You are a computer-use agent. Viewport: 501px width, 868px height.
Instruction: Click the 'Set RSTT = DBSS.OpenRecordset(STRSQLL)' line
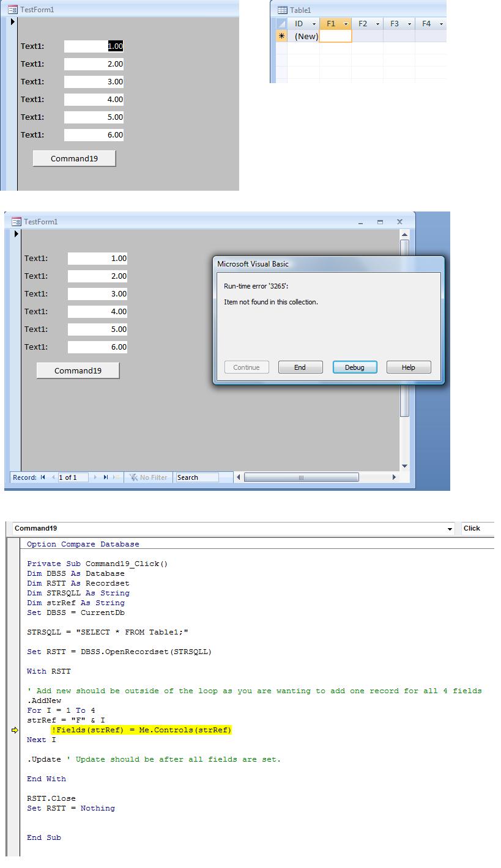(119, 652)
